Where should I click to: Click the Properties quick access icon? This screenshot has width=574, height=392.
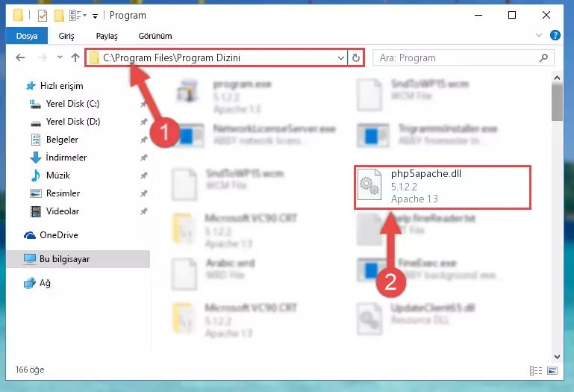click(x=43, y=16)
